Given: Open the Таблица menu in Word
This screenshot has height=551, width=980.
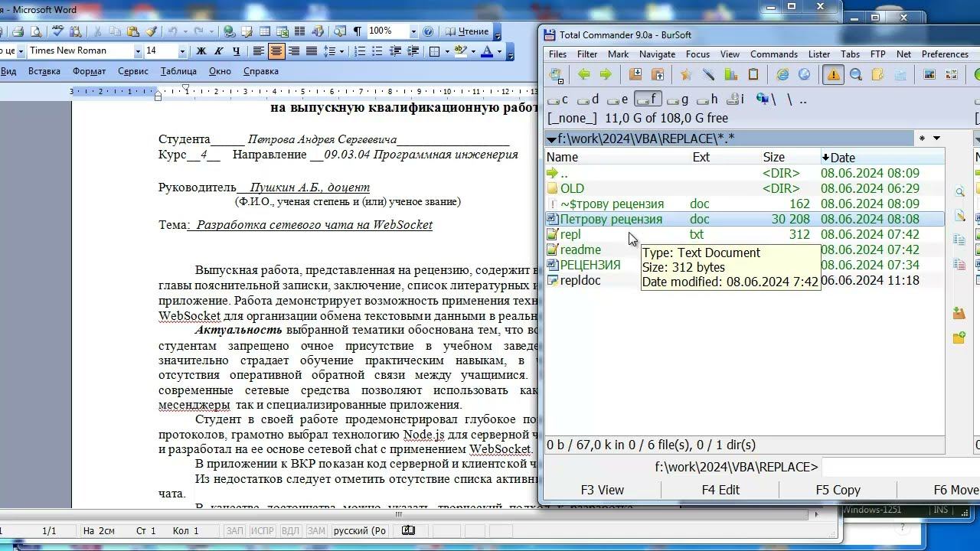Looking at the screenshot, I should (x=178, y=71).
